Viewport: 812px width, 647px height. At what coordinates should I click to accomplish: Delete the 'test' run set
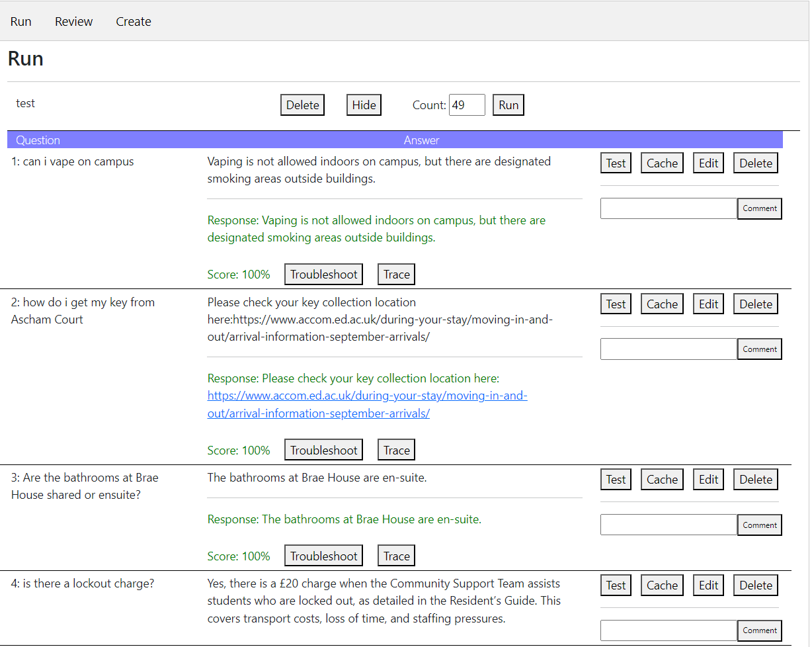(x=302, y=105)
